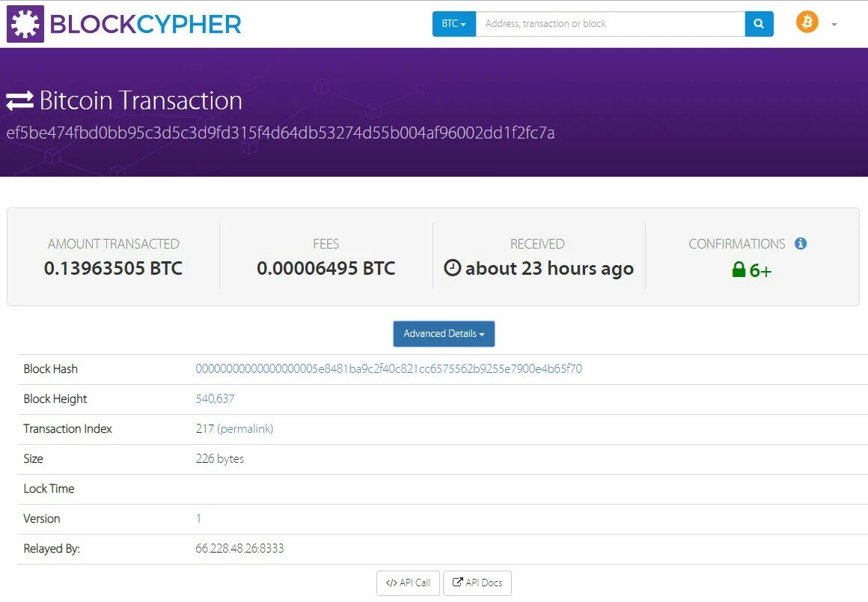
Task: Open the transaction index permalink
Action: pyautogui.click(x=245, y=428)
